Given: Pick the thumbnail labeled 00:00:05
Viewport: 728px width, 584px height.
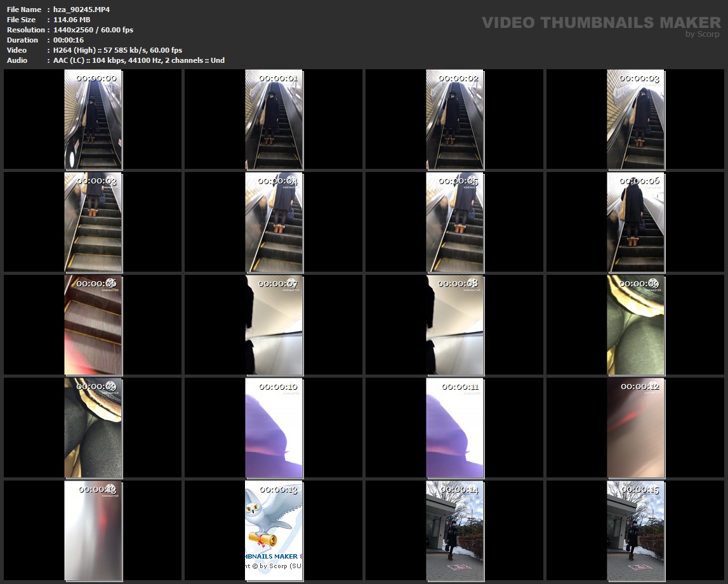Looking at the screenshot, I should (455, 222).
